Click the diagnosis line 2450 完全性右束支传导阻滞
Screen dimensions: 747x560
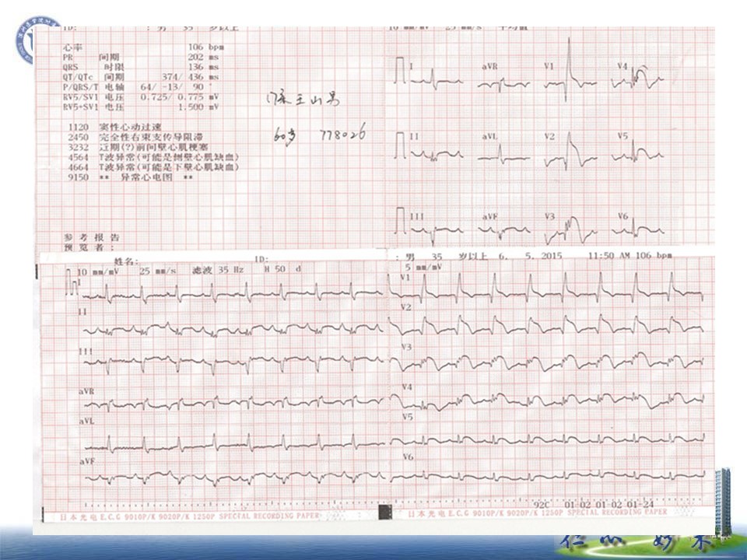point(135,137)
